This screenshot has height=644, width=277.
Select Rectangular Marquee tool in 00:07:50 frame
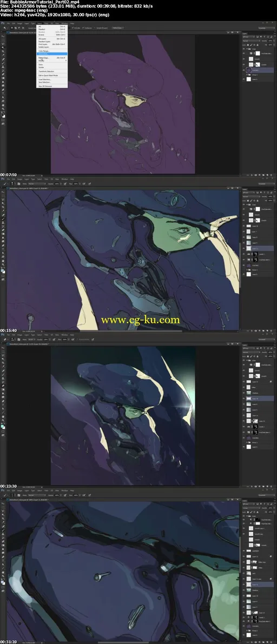tap(3, 40)
